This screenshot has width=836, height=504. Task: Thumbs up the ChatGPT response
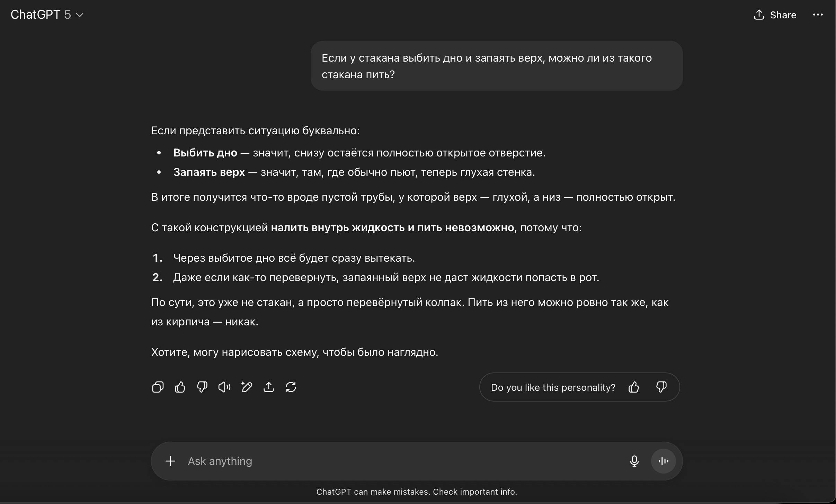point(180,387)
